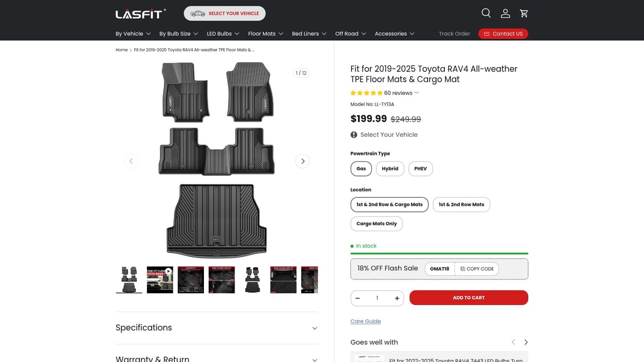644x362 pixels.
Task: Click the info icon beside Select Your Vehicle
Action: click(352, 135)
